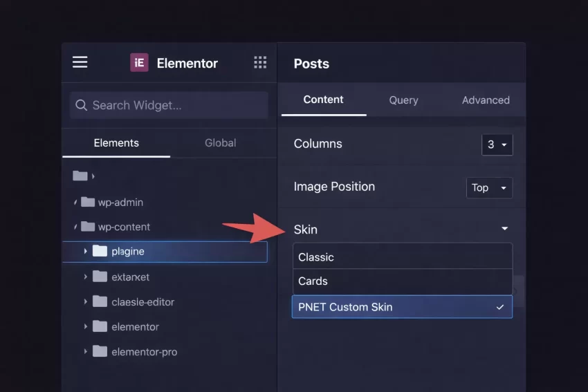Open the Columns dropdown
The image size is (588, 392).
click(x=497, y=144)
